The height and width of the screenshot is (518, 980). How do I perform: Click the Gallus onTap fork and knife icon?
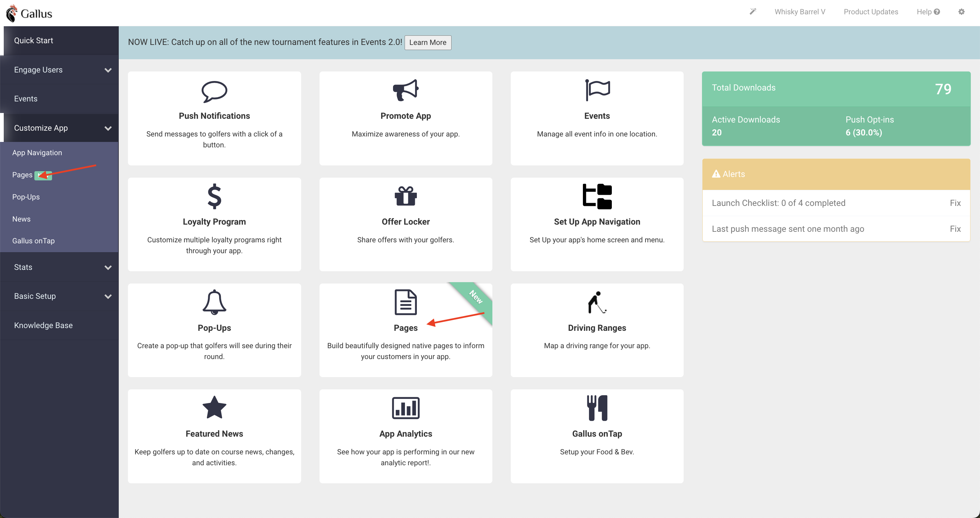[597, 408]
